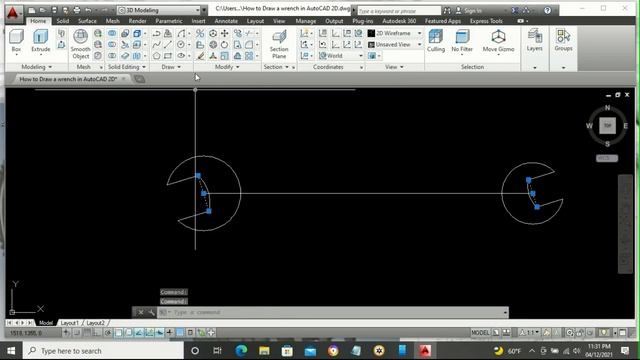This screenshot has width=640, height=360.
Task: Expand the View panel
Action: pyautogui.click(x=394, y=67)
